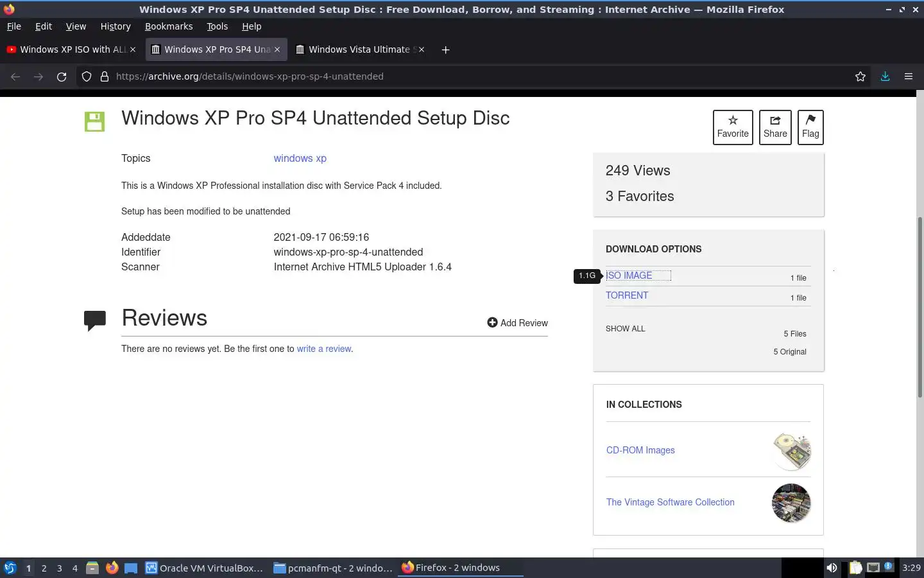Open the History menu
The width and height of the screenshot is (924, 578).
[x=116, y=26]
